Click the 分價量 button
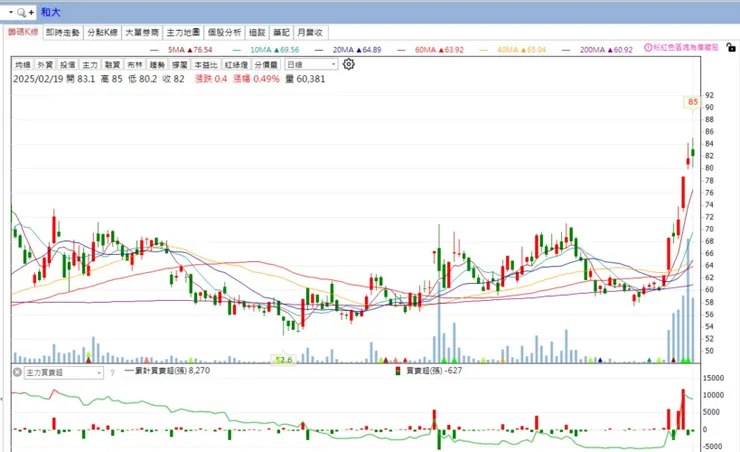 coord(266,65)
